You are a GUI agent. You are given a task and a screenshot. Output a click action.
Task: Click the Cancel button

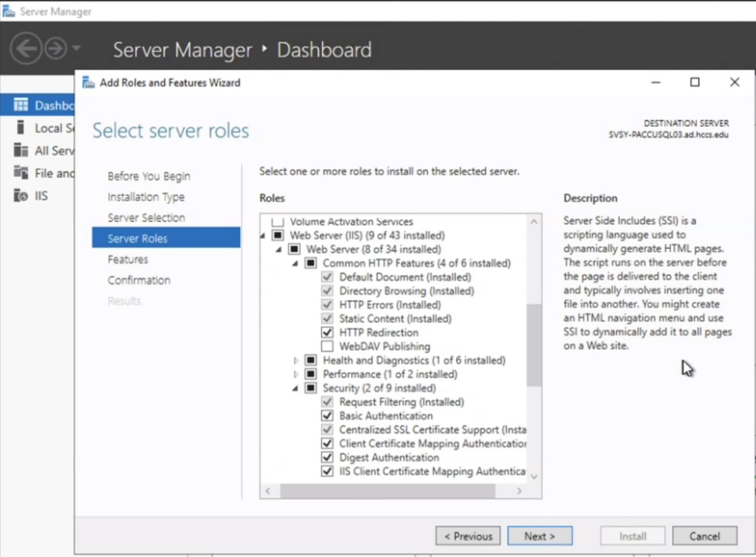[705, 536]
